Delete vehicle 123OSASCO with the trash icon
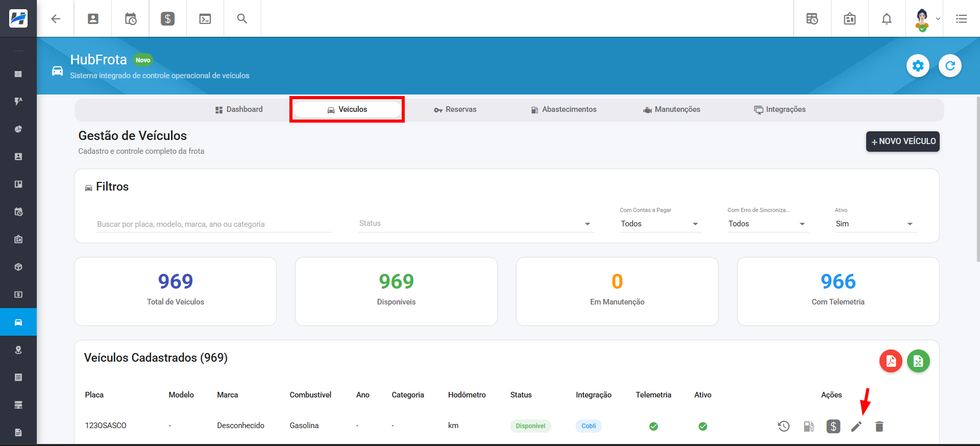 click(879, 426)
